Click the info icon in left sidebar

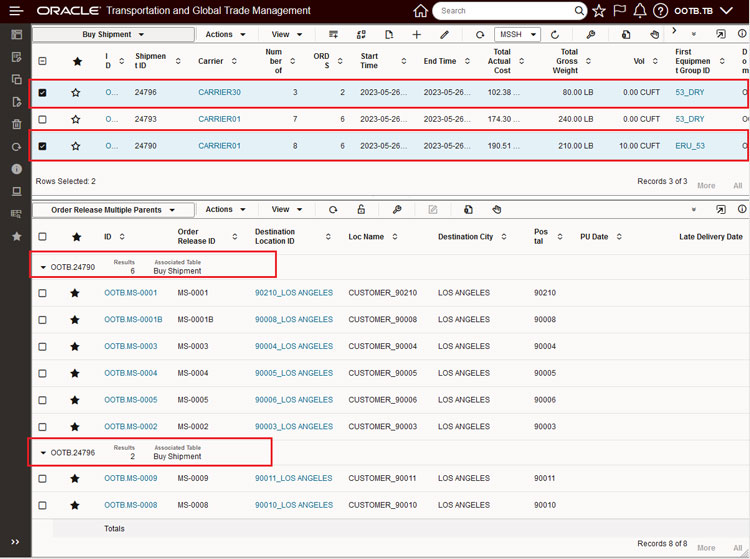coord(16,169)
